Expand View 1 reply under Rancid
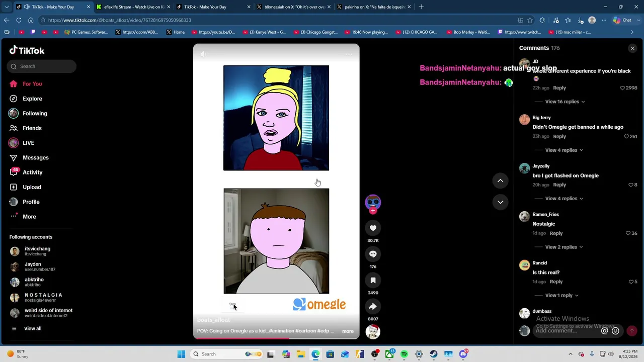The height and width of the screenshot is (362, 644). [562, 295]
